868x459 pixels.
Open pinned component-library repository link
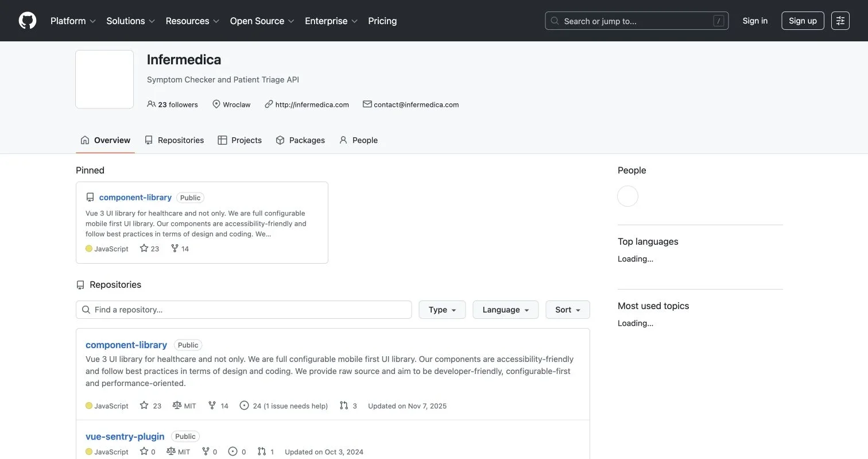[x=135, y=197]
